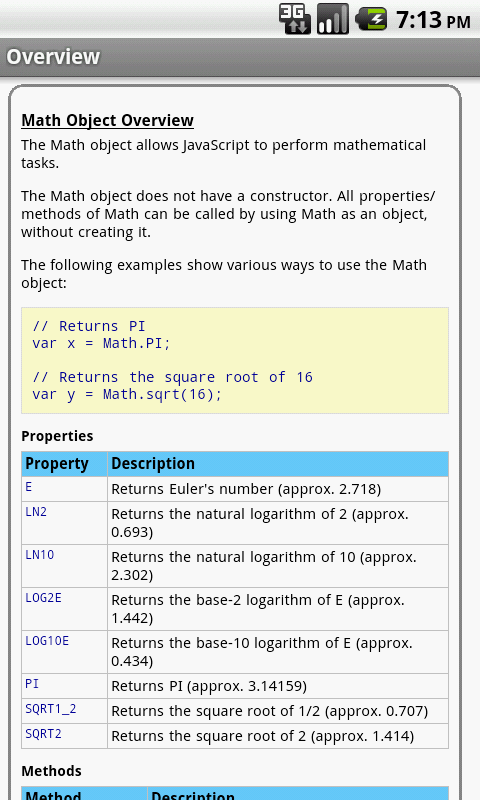The image size is (480, 800).
Task: Tap the Overview title bar
Action: pos(240,57)
